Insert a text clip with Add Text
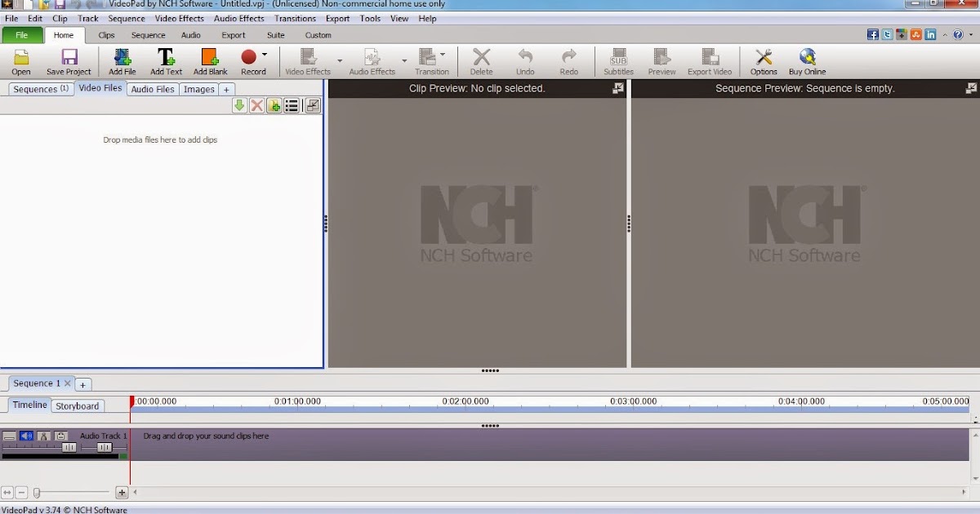The image size is (980, 514). coord(166,62)
